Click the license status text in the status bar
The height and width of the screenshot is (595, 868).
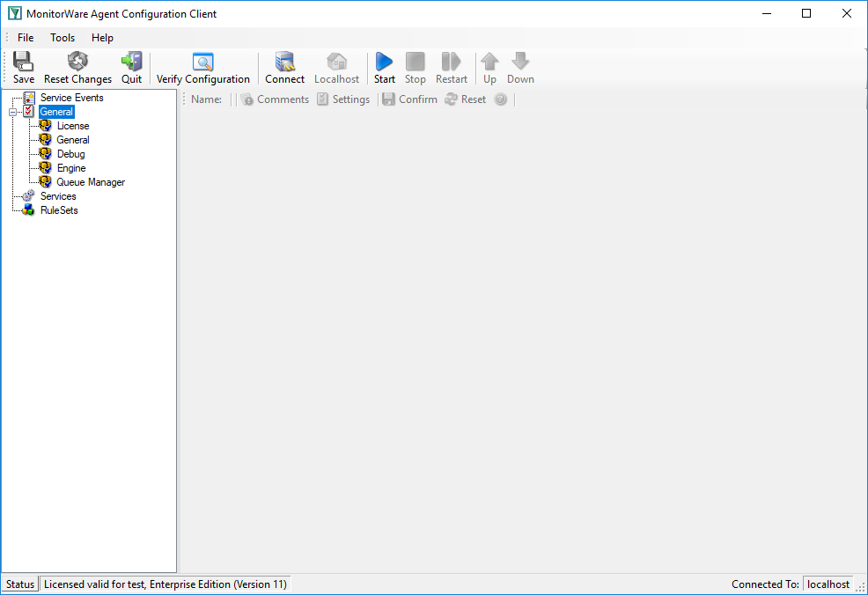coord(166,584)
